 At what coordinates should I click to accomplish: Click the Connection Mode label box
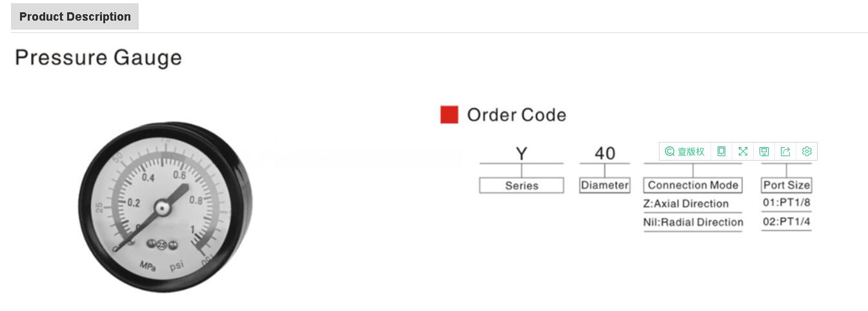pyautogui.click(x=693, y=185)
